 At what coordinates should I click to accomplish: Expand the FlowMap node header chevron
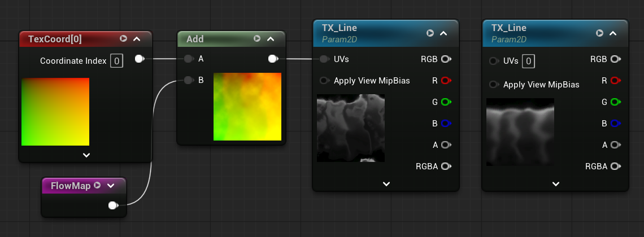click(111, 186)
